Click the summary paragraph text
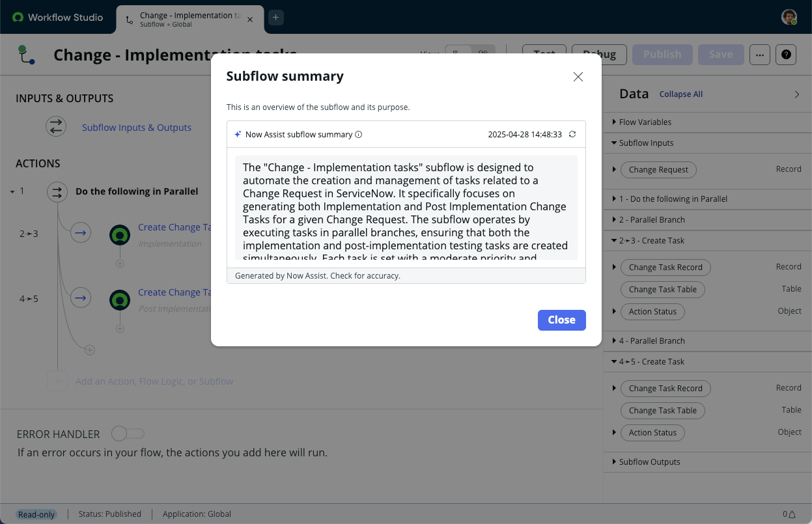This screenshot has width=812, height=524. 406,208
